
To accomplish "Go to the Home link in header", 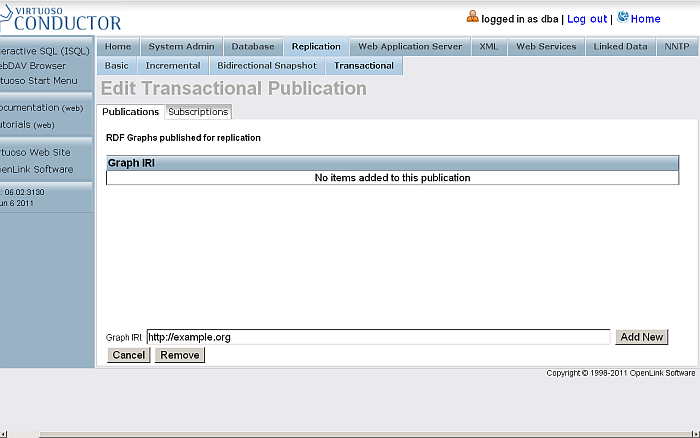I will pos(646,19).
